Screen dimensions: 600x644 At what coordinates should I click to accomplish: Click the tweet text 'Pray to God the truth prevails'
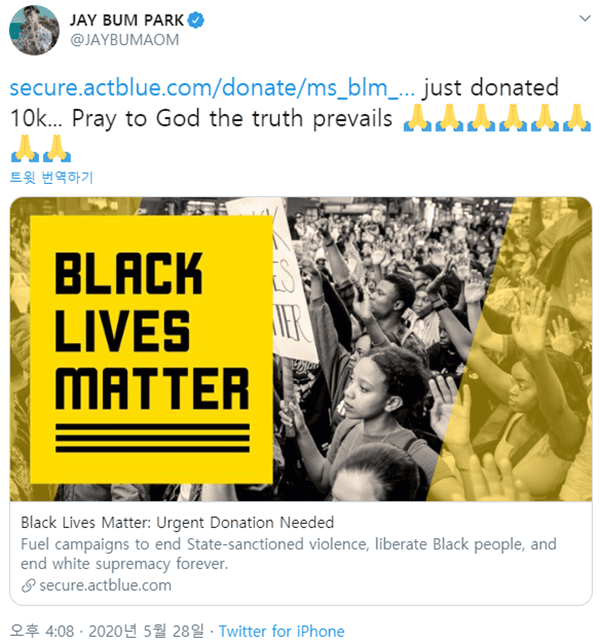click(232, 119)
